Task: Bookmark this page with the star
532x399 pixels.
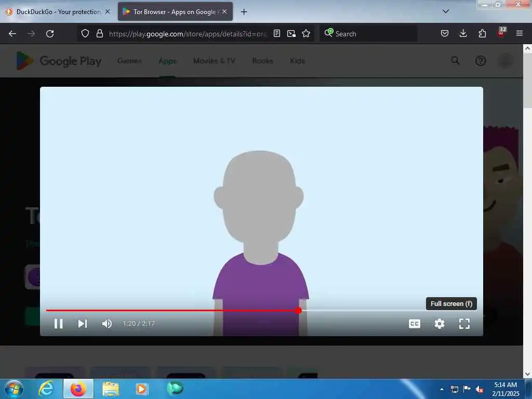Action: (x=306, y=33)
